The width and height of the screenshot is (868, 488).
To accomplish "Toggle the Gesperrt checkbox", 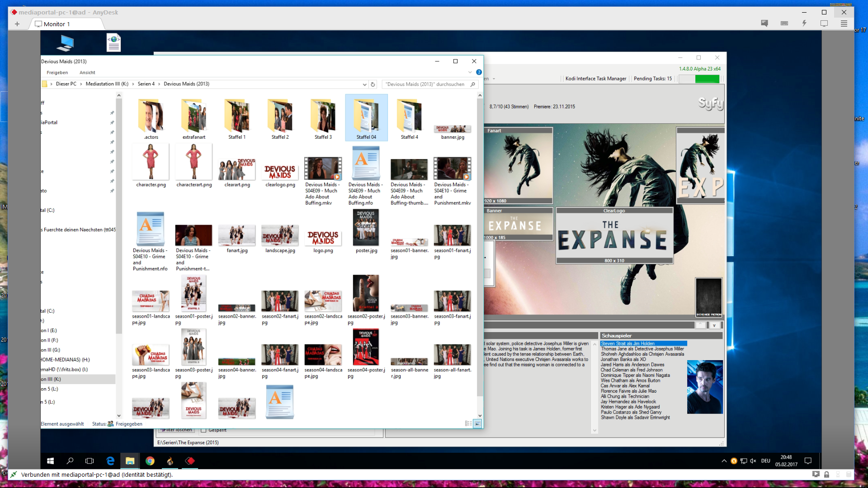I will pyautogui.click(x=203, y=430).
